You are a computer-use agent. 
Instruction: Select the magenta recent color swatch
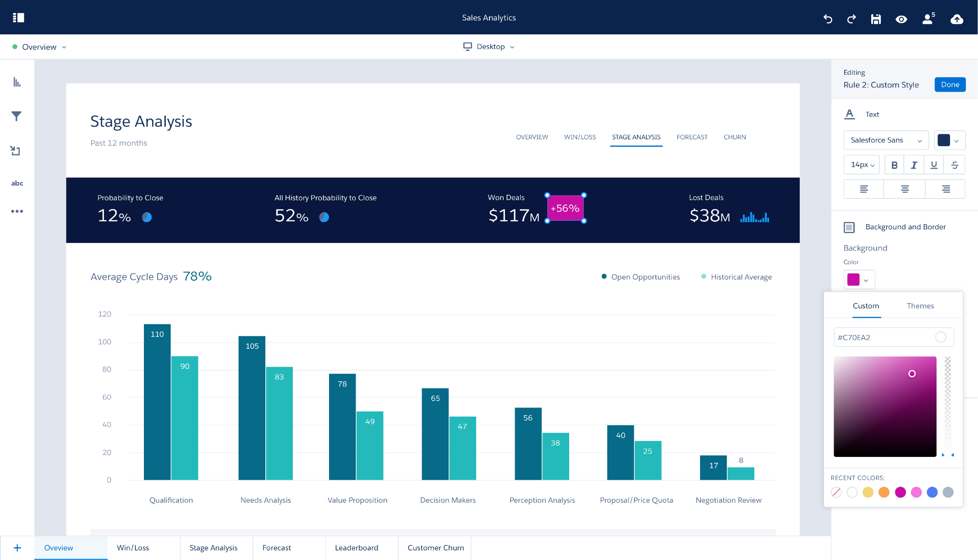(900, 492)
